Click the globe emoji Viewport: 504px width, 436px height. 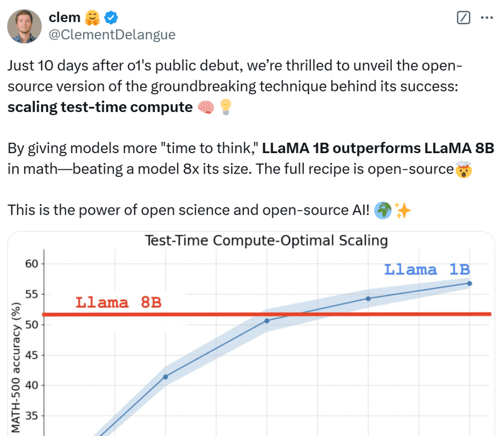383,211
